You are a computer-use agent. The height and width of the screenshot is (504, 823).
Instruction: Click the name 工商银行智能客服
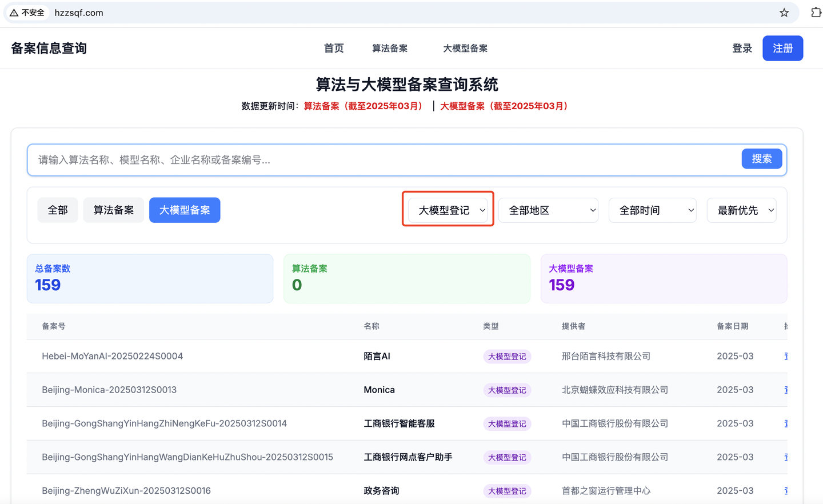click(x=399, y=423)
